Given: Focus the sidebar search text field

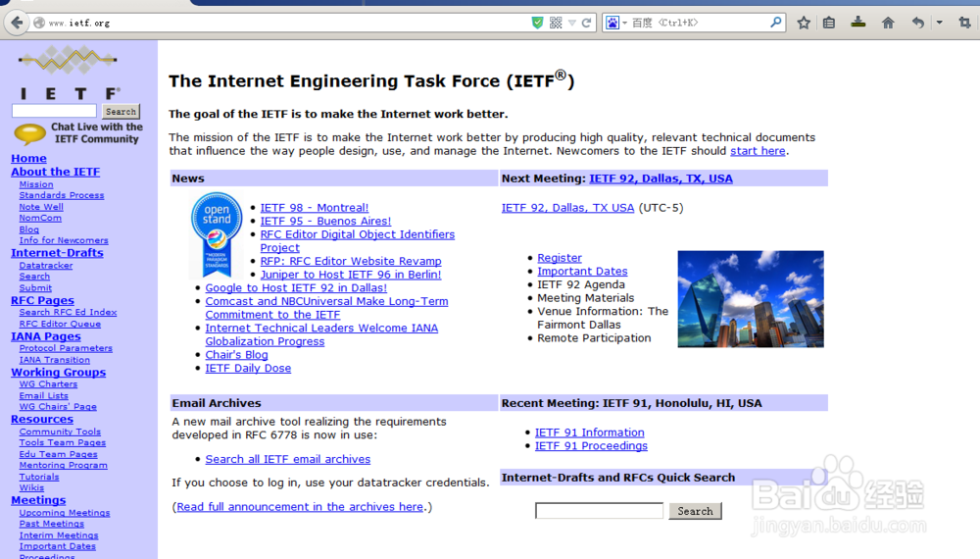Looking at the screenshot, I should [54, 111].
